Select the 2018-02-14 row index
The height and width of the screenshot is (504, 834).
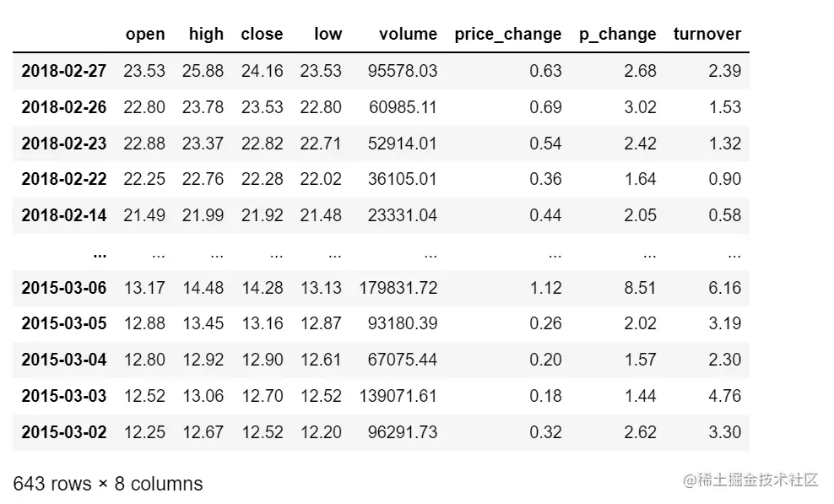(x=64, y=215)
